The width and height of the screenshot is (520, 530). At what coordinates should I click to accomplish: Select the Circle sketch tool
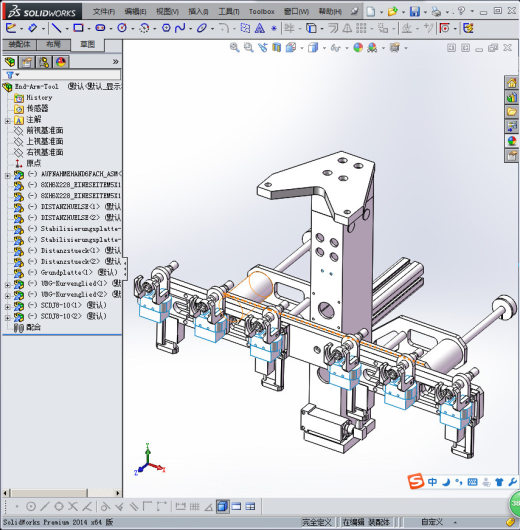point(122,28)
